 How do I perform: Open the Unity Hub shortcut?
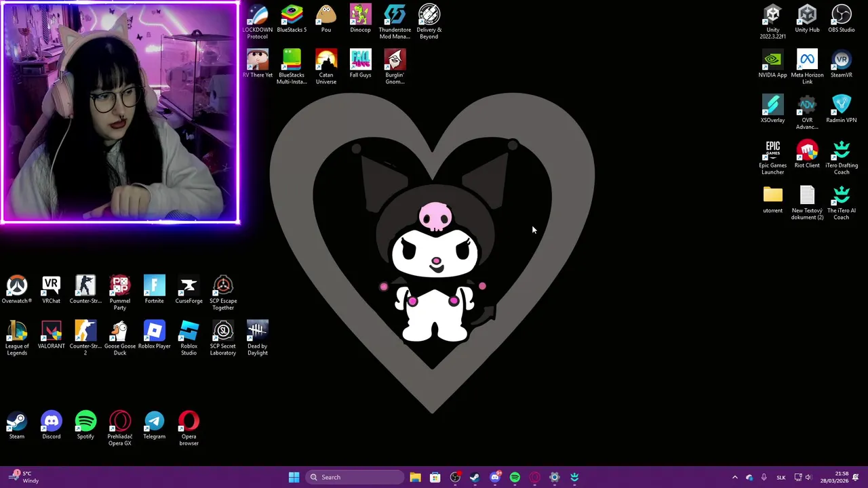point(807,19)
